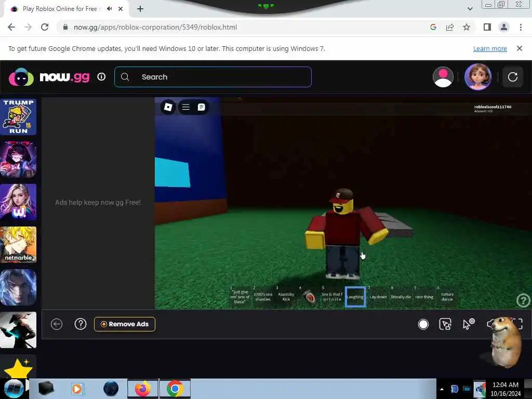
Task: Toggle the mouse cursor lock icon
Action: (445, 324)
